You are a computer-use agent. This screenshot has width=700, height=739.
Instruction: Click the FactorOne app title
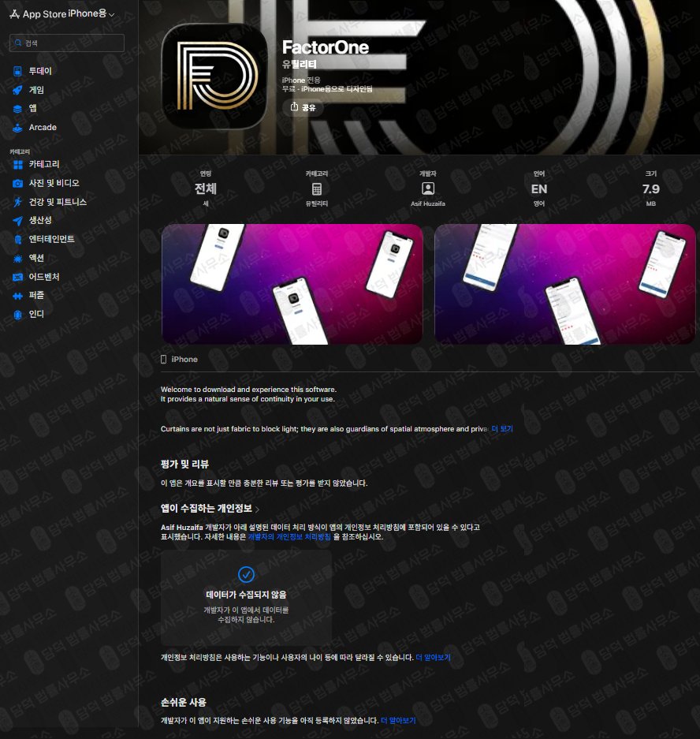pyautogui.click(x=325, y=47)
